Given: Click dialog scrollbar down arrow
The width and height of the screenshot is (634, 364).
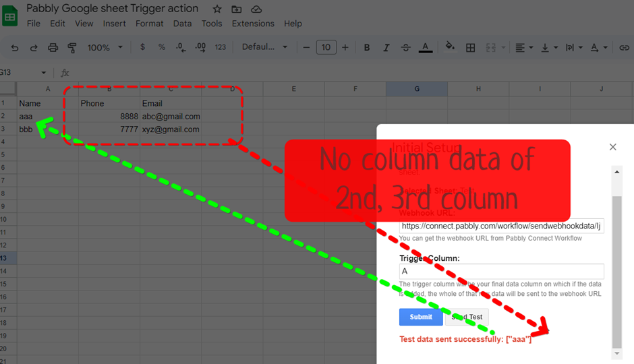Looking at the screenshot, I should [616, 353].
